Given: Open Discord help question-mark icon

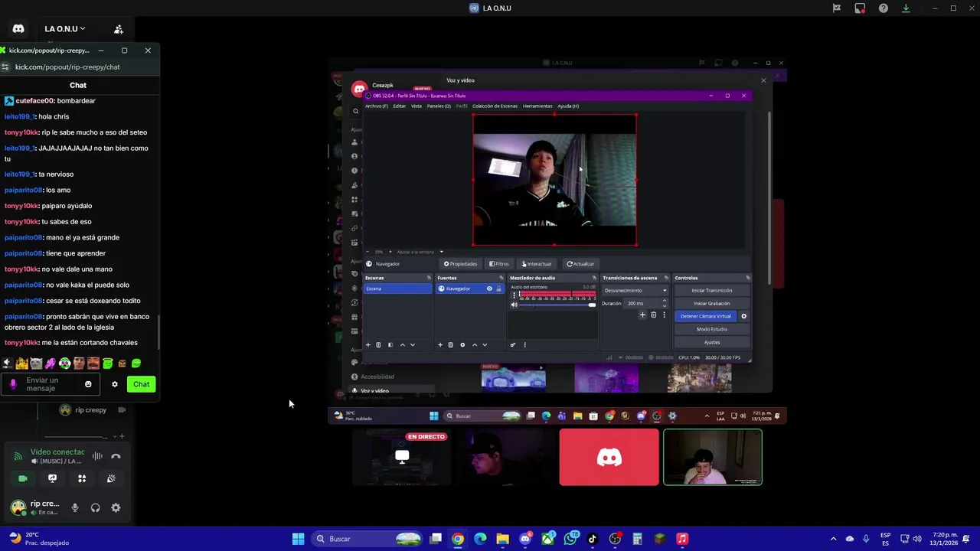Looking at the screenshot, I should 884,8.
